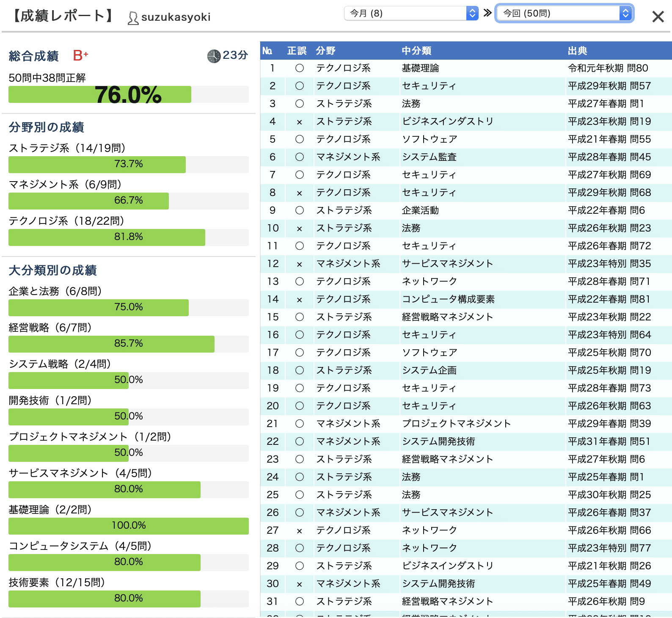Close the score report with the X button
The width and height of the screenshot is (672, 618).
658,17
